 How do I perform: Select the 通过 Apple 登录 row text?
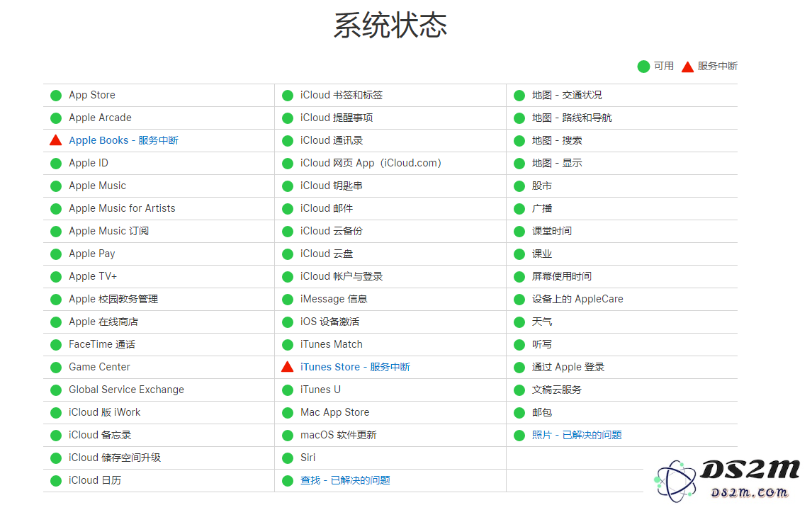(x=568, y=367)
